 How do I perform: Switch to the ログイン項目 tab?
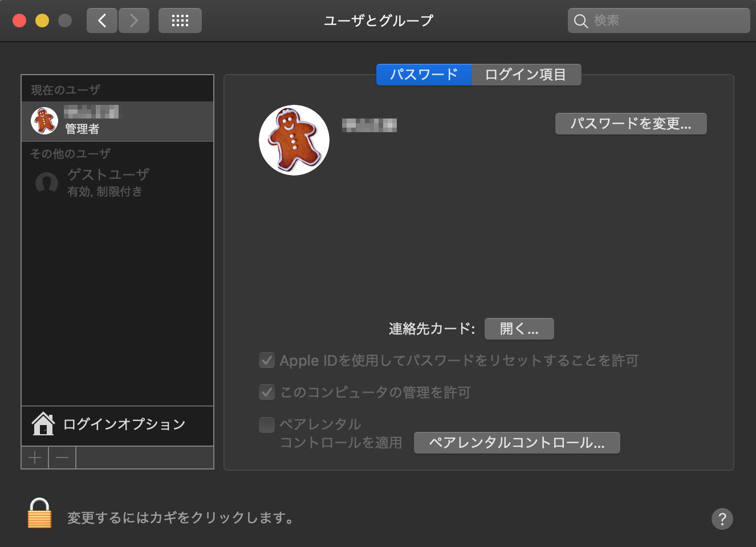coord(526,75)
